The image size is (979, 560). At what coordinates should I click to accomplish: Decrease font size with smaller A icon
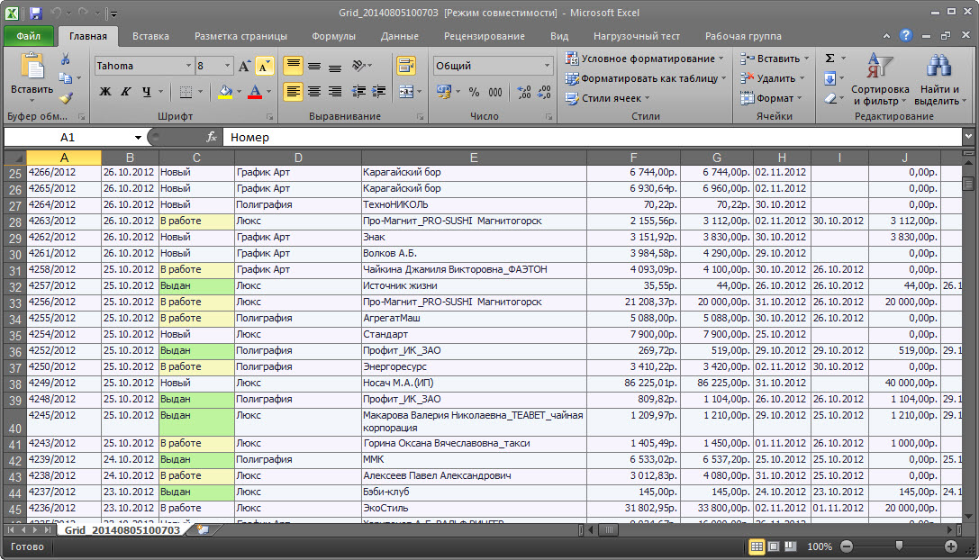pos(265,66)
